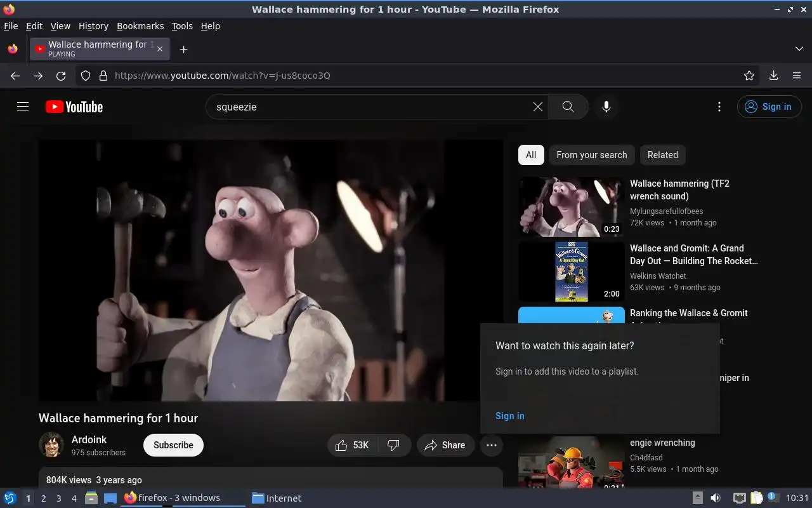
Task: Select the From your search chip
Action: (592, 155)
